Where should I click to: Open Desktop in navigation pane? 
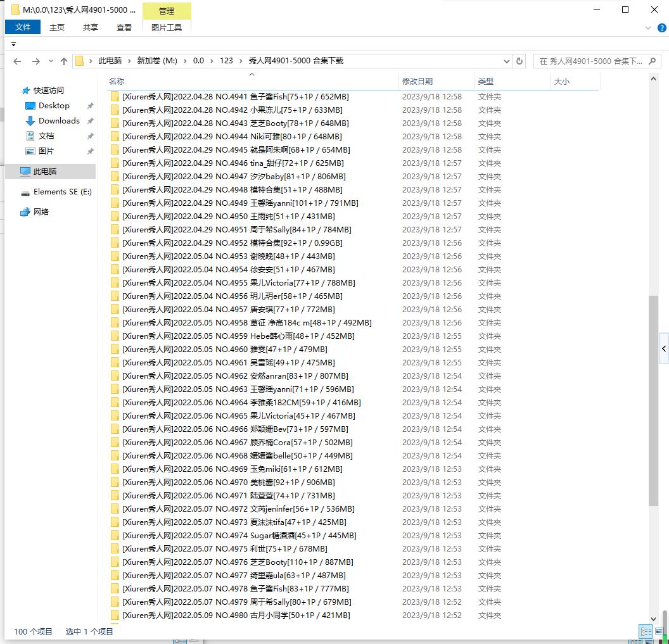(x=54, y=106)
